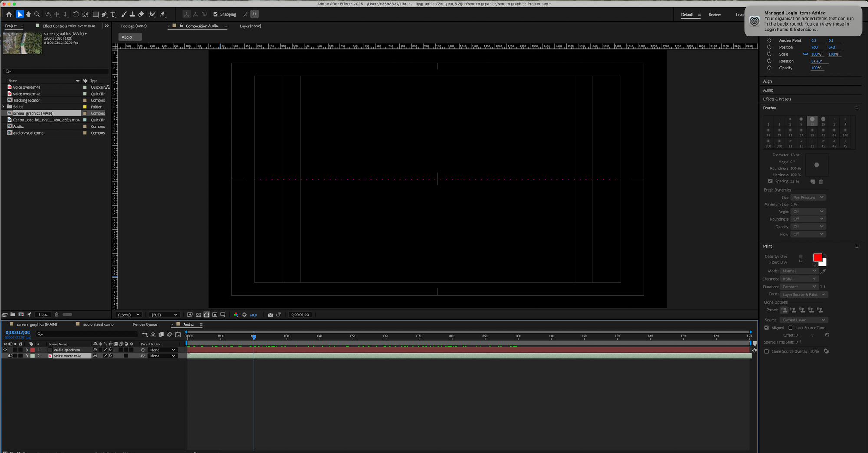
Task: Select the Pen tool in toolbar
Action: 104,14
